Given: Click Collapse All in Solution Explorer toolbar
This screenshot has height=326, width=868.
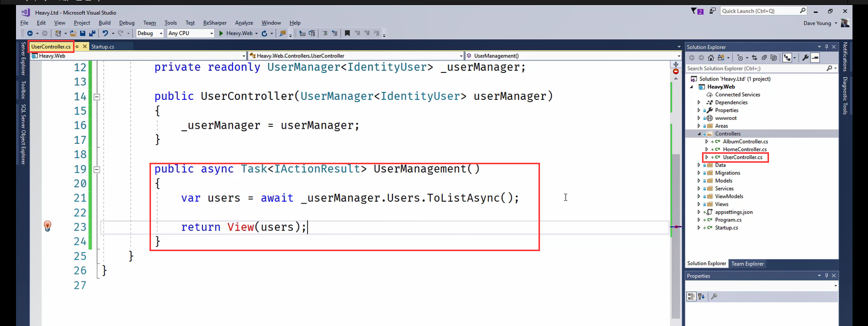Looking at the screenshot, I should 764,58.
